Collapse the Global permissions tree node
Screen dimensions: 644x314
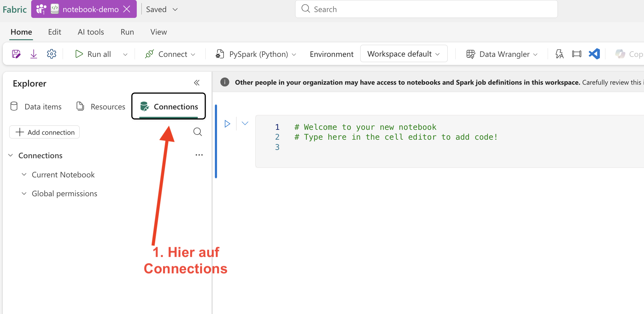24,193
